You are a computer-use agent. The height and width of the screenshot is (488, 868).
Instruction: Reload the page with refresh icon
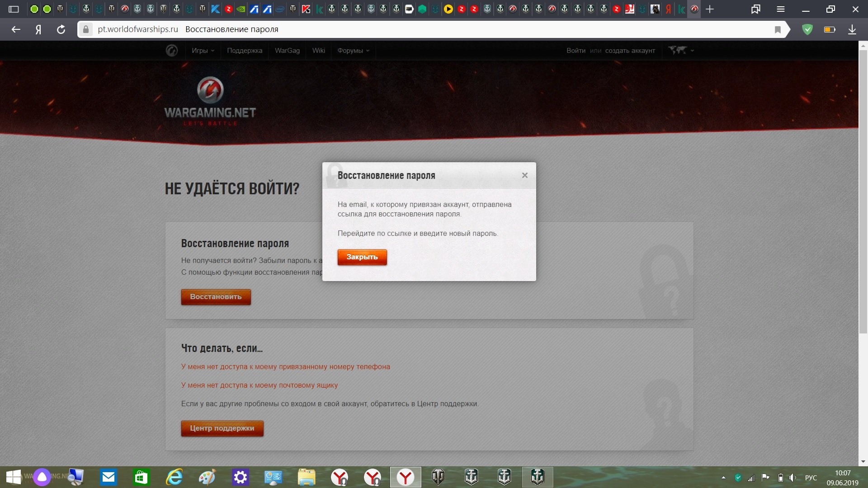tap(61, 29)
